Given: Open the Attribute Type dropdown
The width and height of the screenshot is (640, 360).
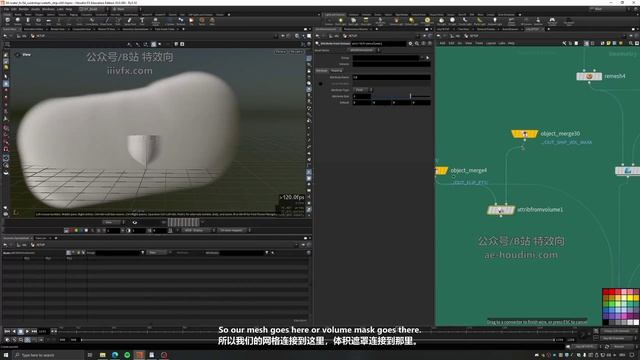Looking at the screenshot, I should 362,90.
